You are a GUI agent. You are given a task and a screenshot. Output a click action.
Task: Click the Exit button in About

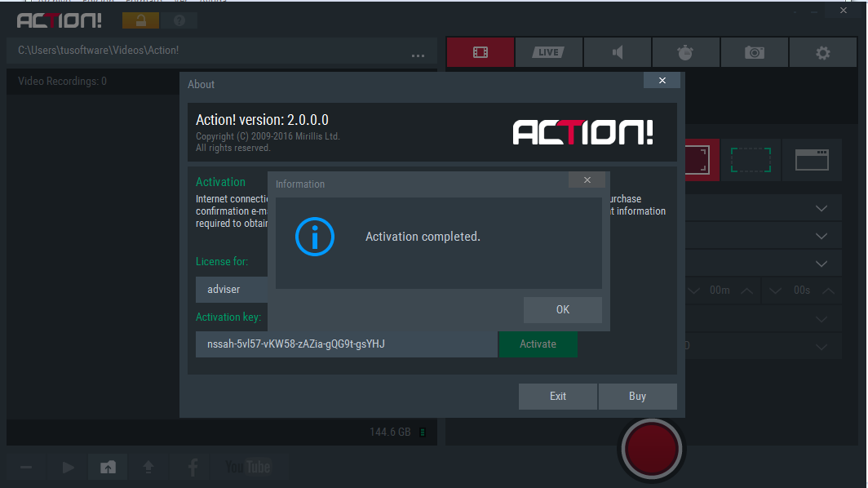point(557,396)
